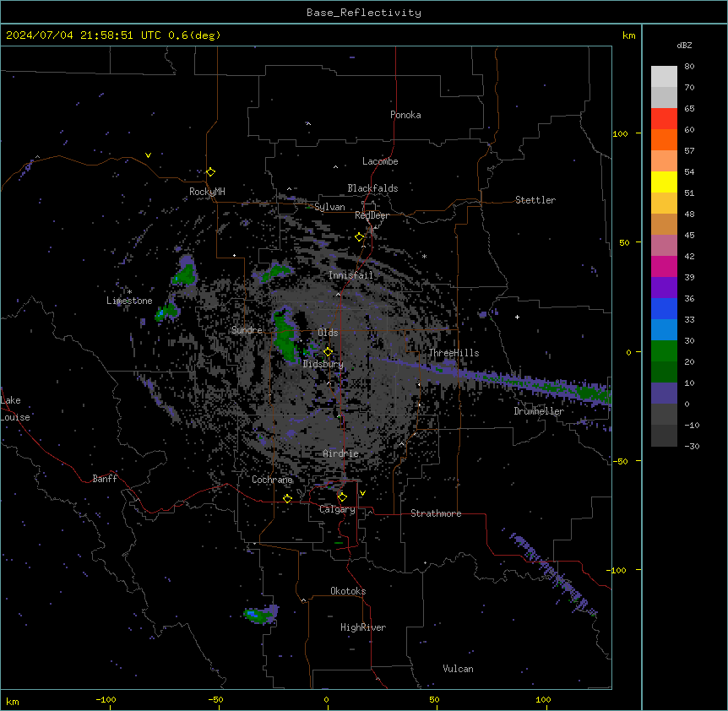
Task: Click the -30 value on dBZ scale
Action: pos(692,446)
